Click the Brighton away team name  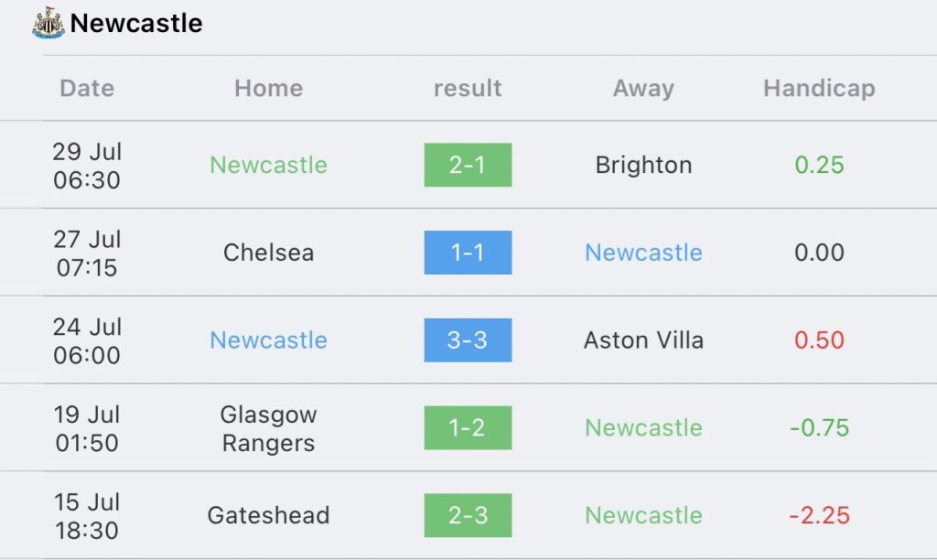[643, 165]
